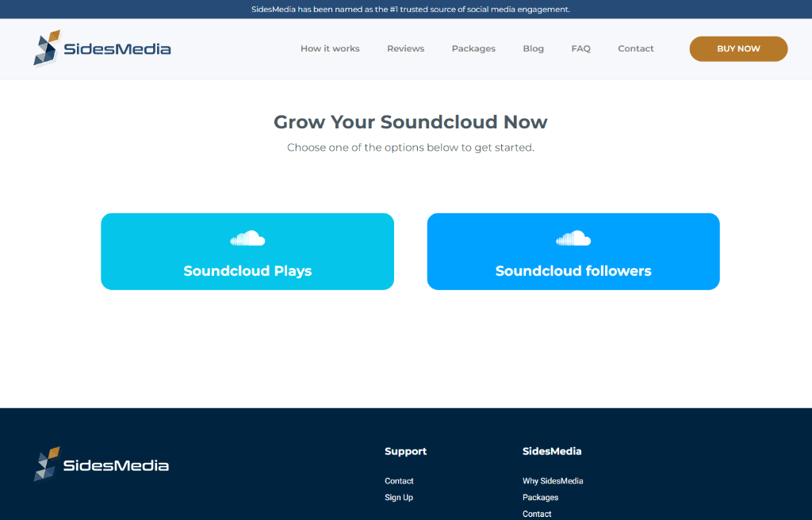
Task: Click Contact under the SidesMedia footer column
Action: 537,514
